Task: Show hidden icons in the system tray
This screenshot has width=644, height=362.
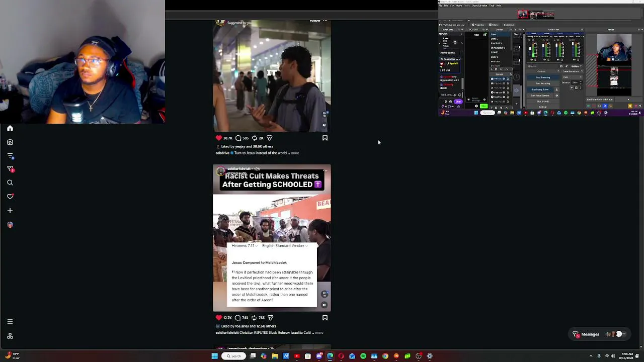Action: click(x=591, y=356)
